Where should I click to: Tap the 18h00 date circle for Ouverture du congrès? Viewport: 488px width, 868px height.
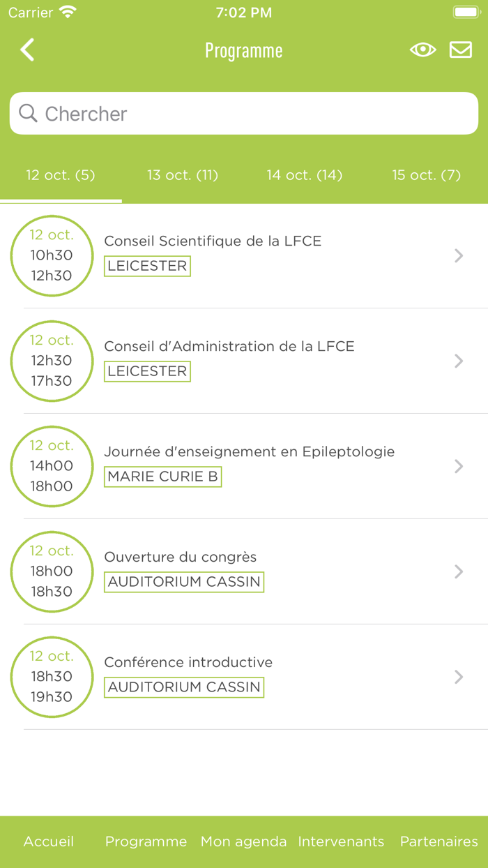coord(52,571)
